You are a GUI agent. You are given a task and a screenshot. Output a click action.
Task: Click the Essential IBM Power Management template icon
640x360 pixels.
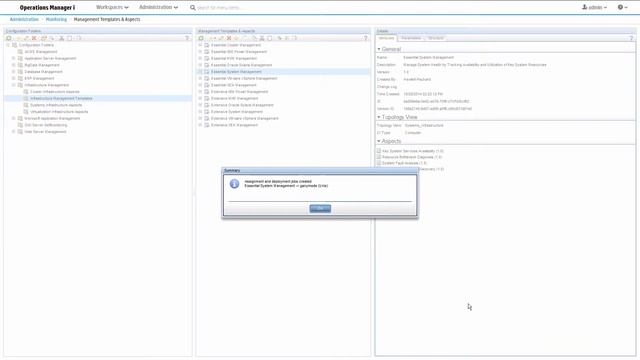click(x=207, y=52)
